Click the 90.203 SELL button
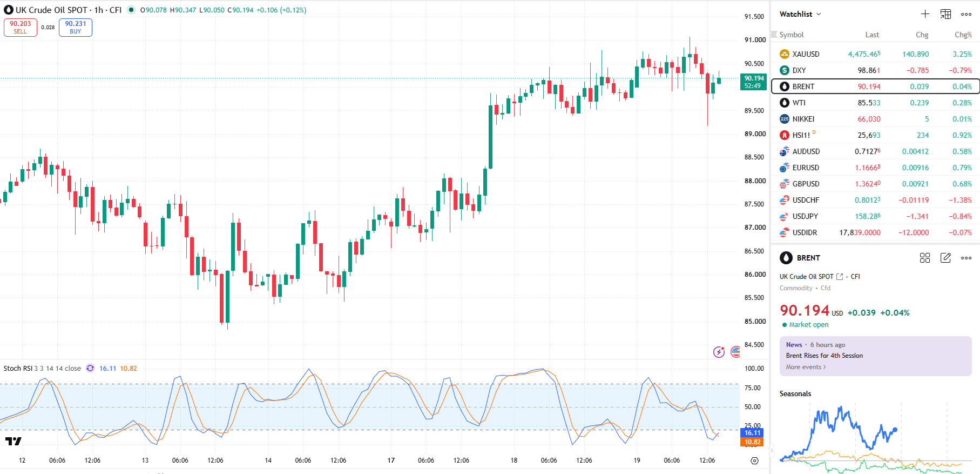 tap(21, 28)
